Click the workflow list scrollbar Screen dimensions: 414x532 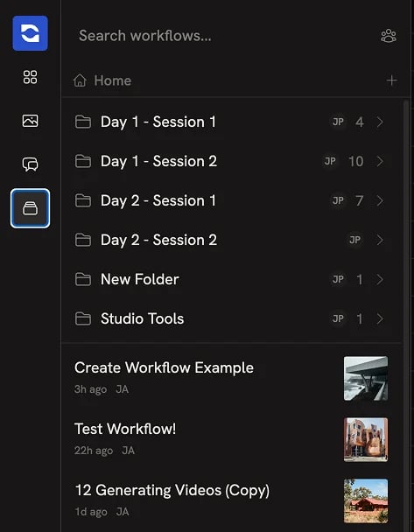406,316
